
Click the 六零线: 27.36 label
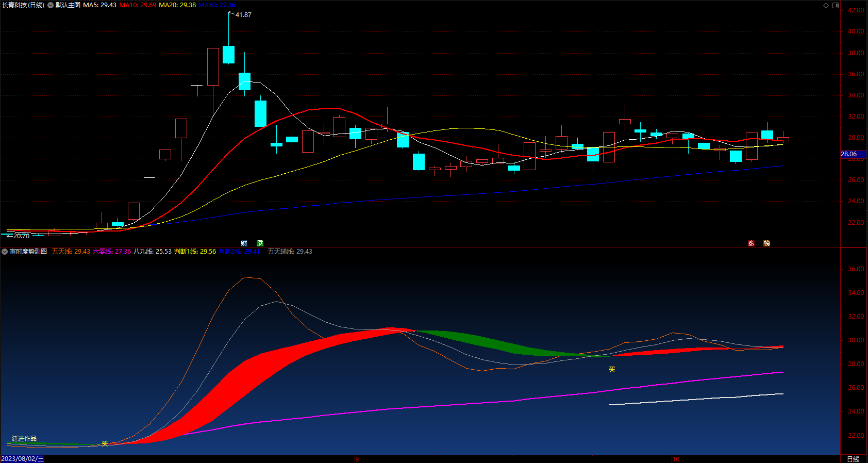(112, 252)
